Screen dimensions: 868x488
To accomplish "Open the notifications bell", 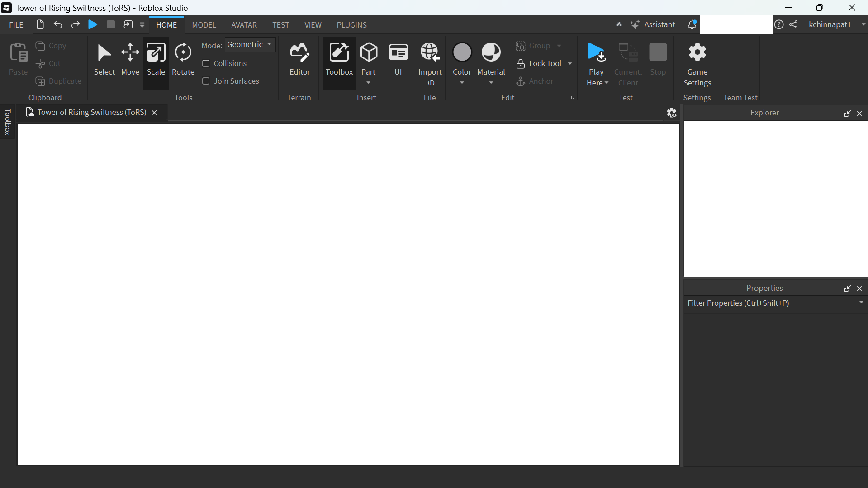I will 692,24.
